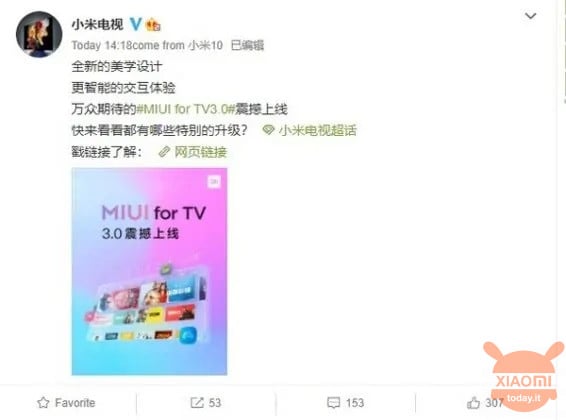Click the diamond super topic icon
Viewport: 566px width, 420px height.
tap(268, 130)
